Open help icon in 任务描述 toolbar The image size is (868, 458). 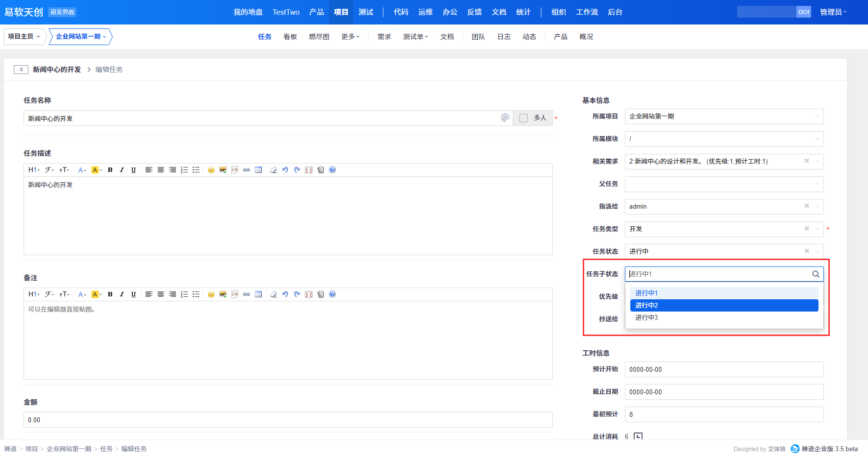tap(332, 170)
